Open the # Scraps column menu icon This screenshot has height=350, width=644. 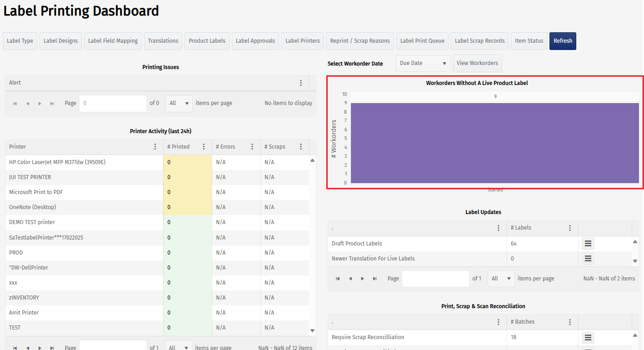pos(301,147)
